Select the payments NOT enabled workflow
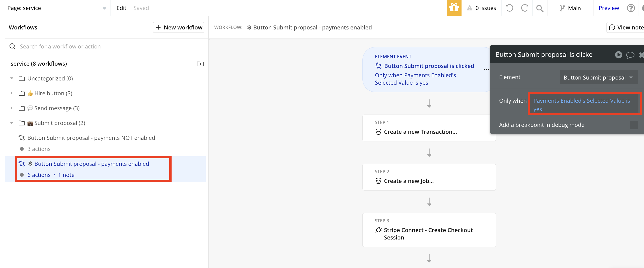 [91, 138]
